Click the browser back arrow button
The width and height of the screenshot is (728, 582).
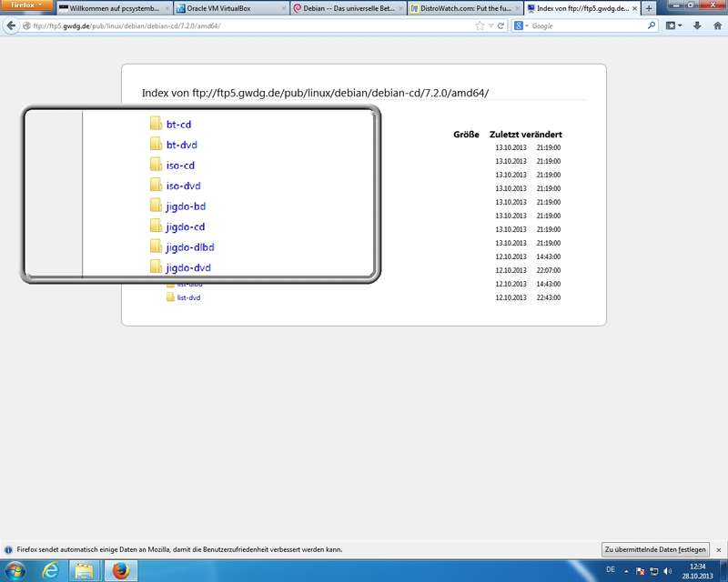click(x=11, y=26)
